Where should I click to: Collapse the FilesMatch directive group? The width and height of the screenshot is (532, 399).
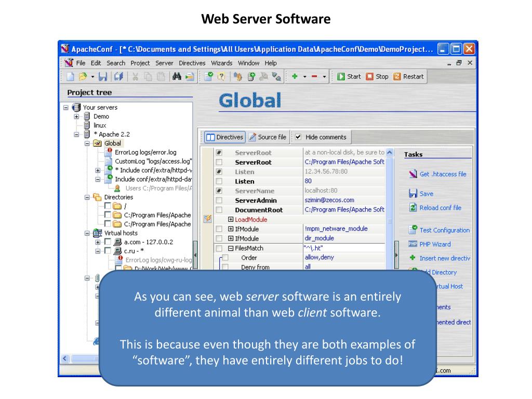[x=231, y=248]
